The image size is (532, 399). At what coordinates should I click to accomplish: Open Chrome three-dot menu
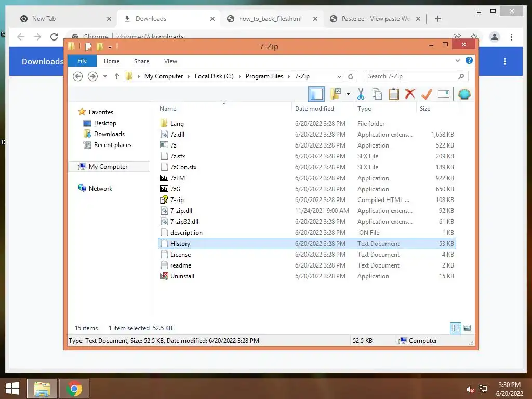(x=511, y=37)
